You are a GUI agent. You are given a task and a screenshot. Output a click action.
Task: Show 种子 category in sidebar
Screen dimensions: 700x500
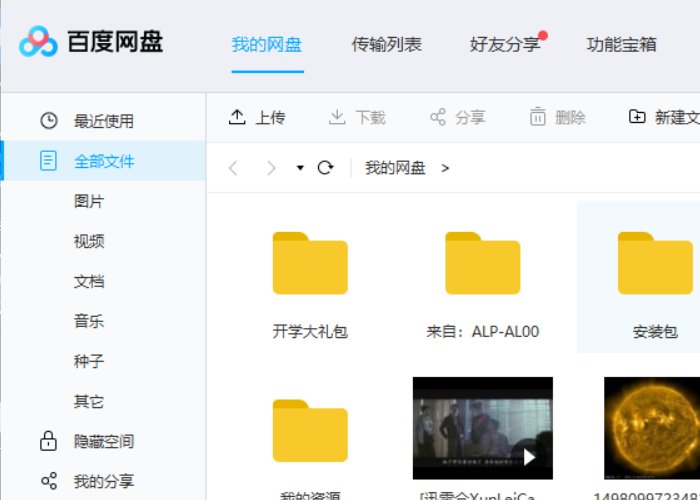(x=89, y=361)
